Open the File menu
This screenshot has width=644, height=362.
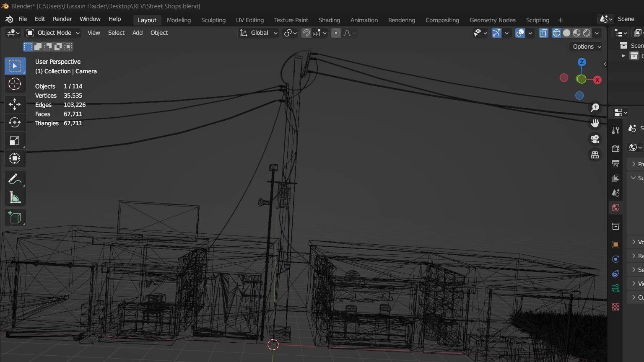[23, 19]
